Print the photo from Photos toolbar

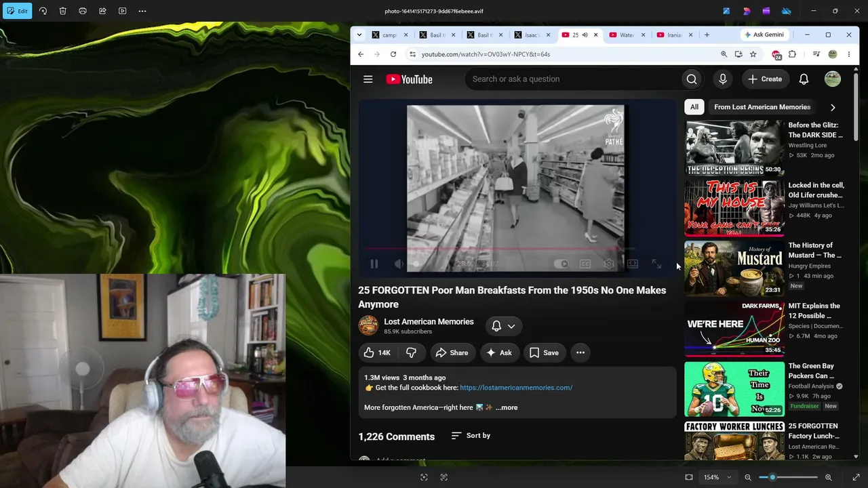[x=83, y=11]
